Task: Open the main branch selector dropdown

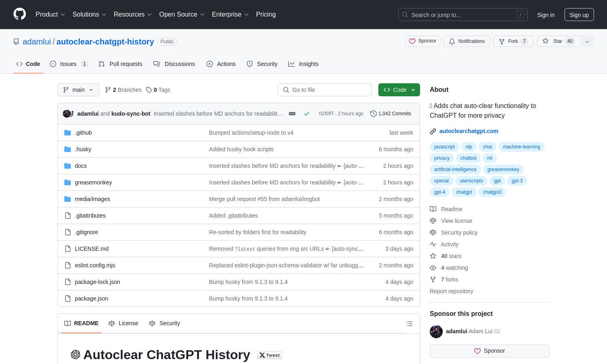Action: (79, 90)
